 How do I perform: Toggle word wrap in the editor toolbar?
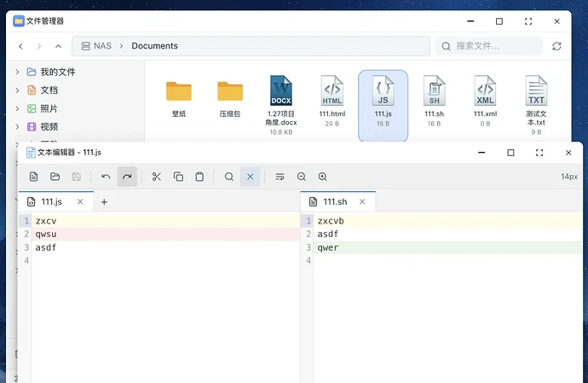[x=280, y=177]
